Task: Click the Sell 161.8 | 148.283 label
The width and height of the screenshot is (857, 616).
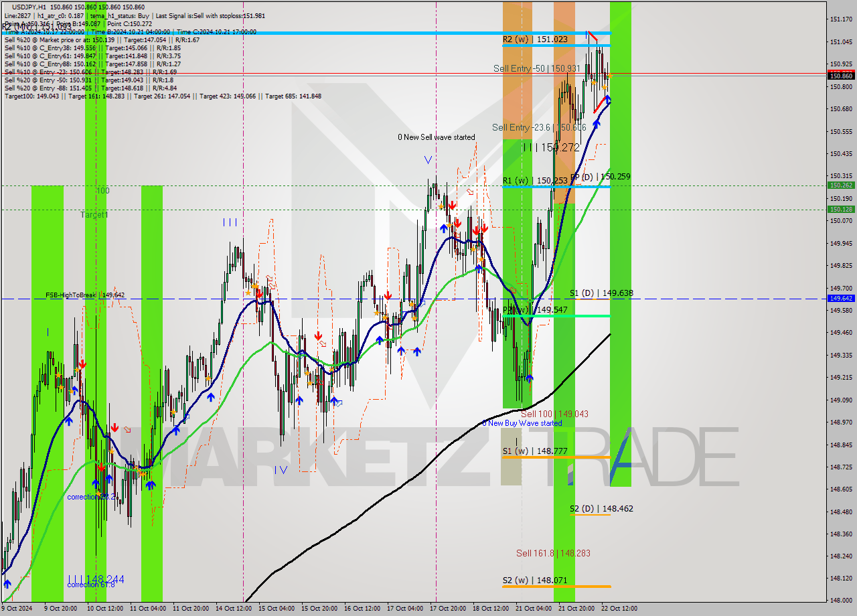Action: coord(553,554)
